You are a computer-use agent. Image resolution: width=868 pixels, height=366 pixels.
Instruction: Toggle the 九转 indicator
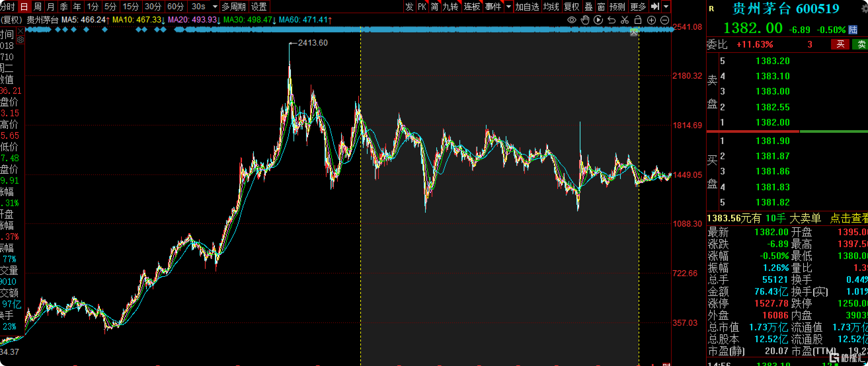click(x=451, y=6)
